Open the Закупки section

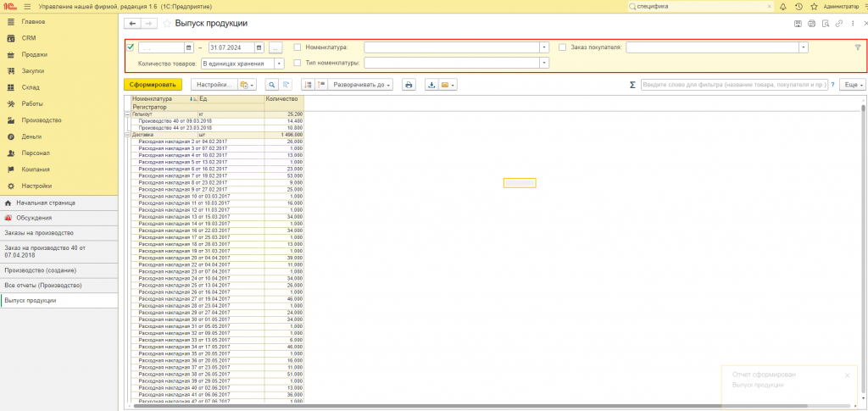point(58,71)
